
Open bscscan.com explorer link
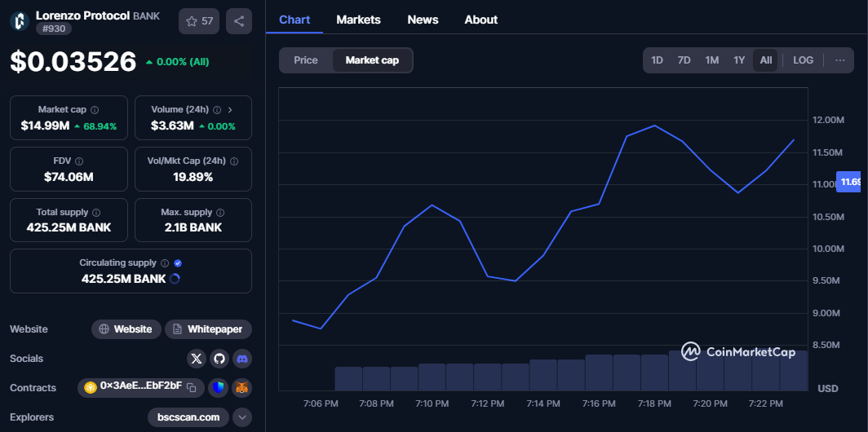[x=188, y=417]
